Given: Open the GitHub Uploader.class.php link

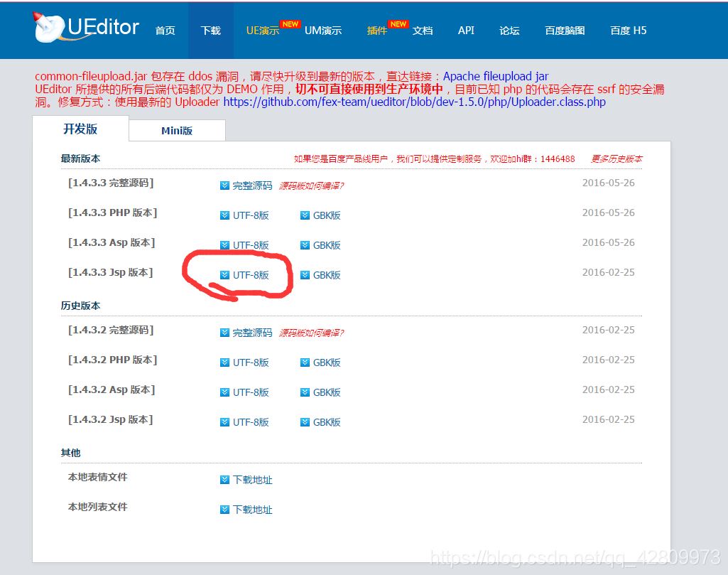Looking at the screenshot, I should coord(415,102).
